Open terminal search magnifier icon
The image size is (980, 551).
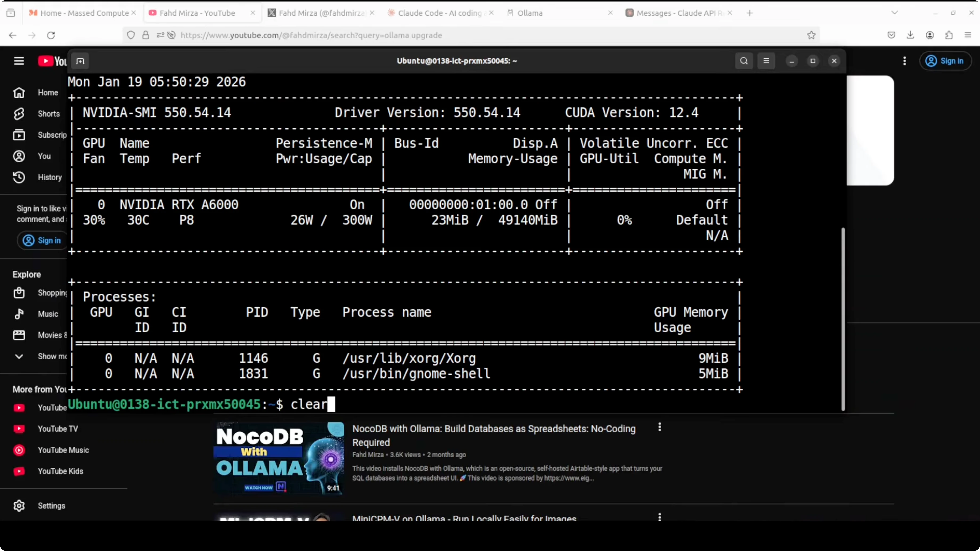click(x=744, y=61)
